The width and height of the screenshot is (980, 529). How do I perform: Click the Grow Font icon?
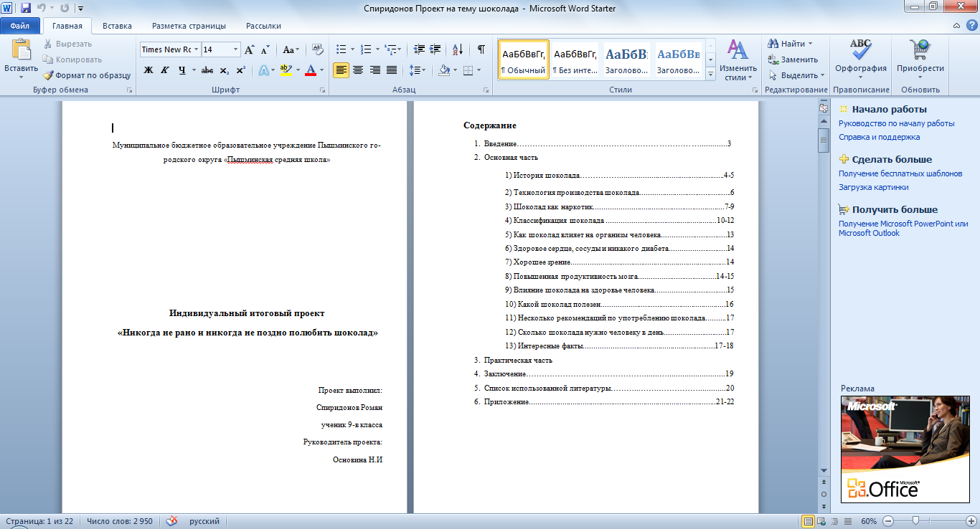pyautogui.click(x=249, y=50)
